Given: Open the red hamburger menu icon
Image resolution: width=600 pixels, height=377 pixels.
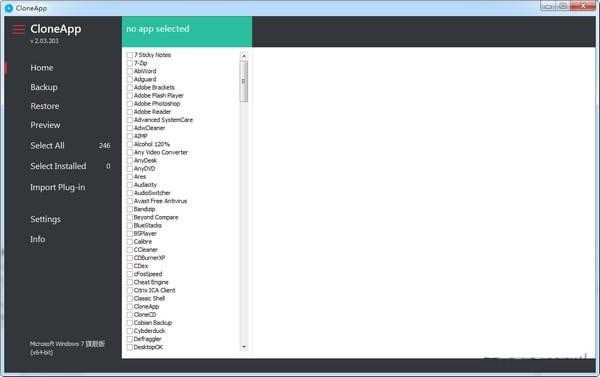Looking at the screenshot, I should pyautogui.click(x=18, y=29).
